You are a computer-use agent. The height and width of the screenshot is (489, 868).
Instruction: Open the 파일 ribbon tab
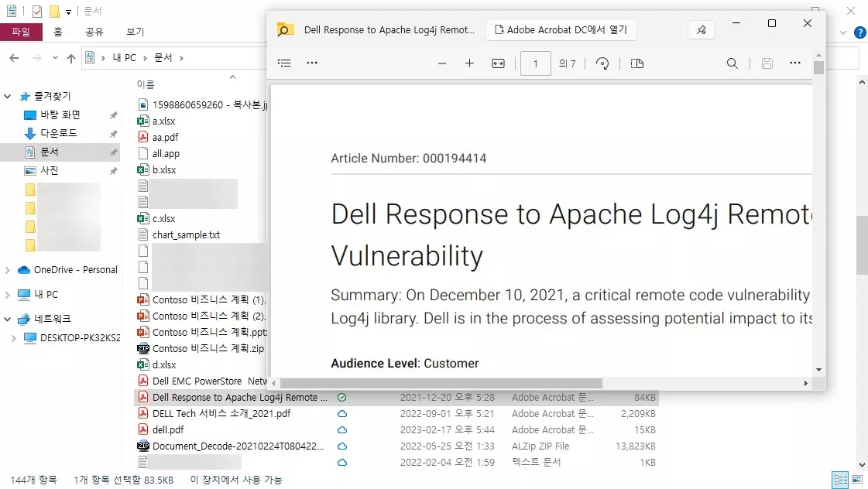[x=21, y=32]
